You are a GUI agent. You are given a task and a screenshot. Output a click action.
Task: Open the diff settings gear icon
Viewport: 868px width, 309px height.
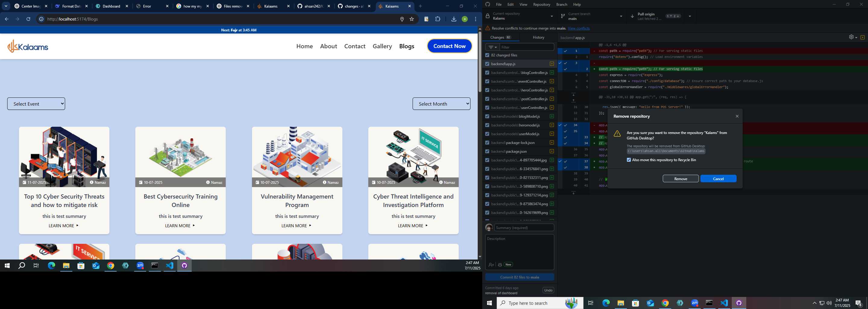pyautogui.click(x=851, y=37)
